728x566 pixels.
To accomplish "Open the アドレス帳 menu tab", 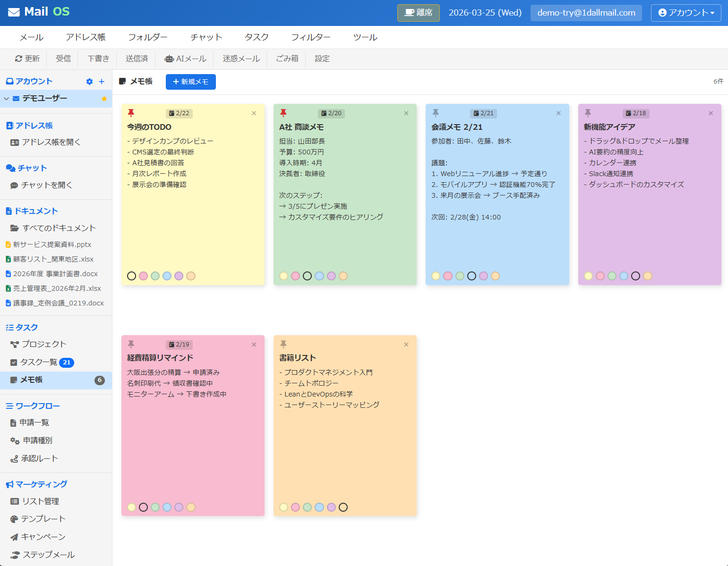I will [86, 37].
